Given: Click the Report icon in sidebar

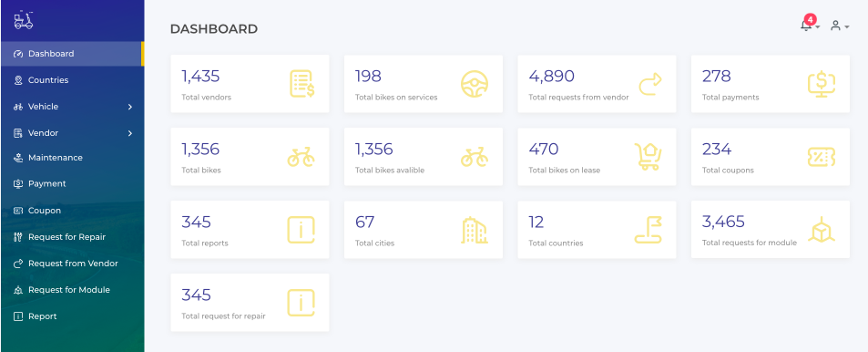Looking at the screenshot, I should point(18,316).
